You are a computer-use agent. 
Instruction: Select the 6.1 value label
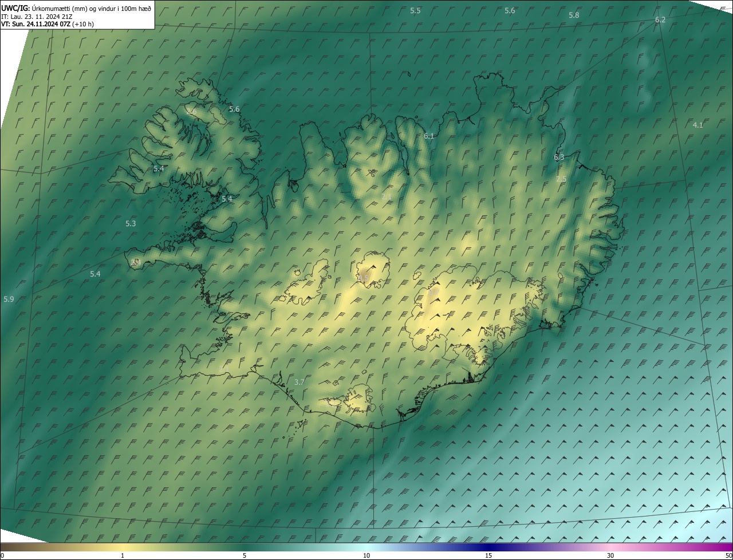point(429,136)
